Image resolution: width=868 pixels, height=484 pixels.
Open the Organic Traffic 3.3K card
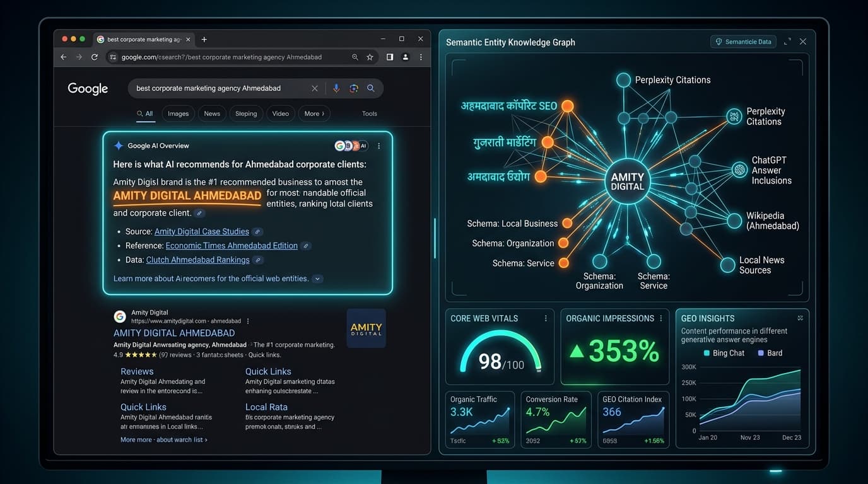480,420
